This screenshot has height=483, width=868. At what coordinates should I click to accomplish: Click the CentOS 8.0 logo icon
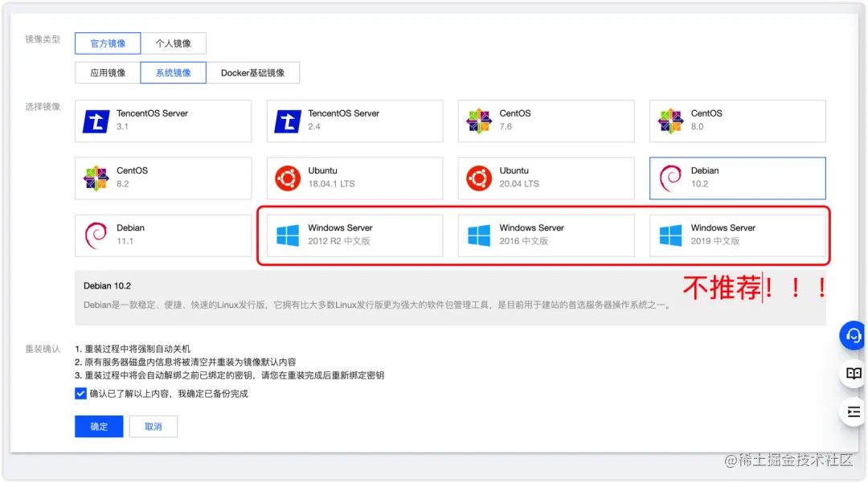pyautogui.click(x=670, y=121)
